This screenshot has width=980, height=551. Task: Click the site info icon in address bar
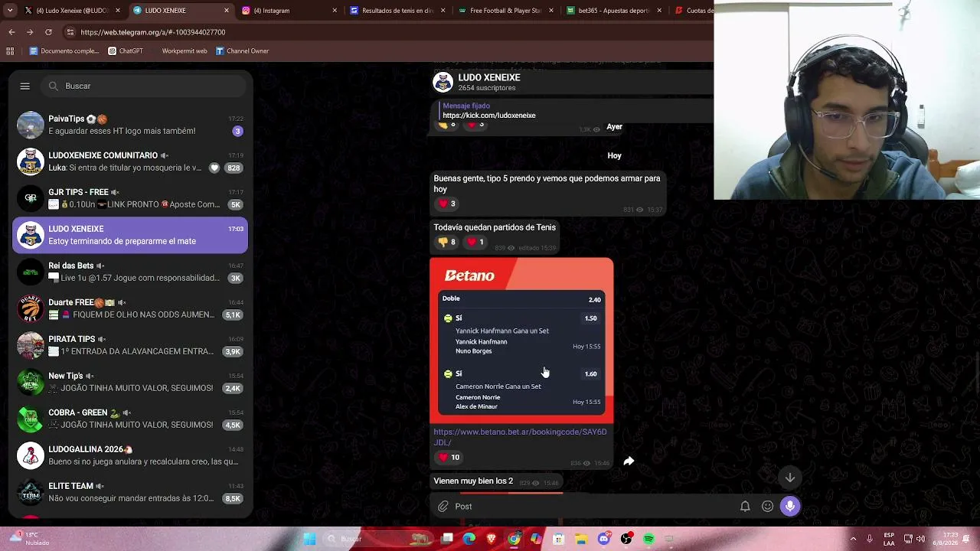click(x=70, y=32)
